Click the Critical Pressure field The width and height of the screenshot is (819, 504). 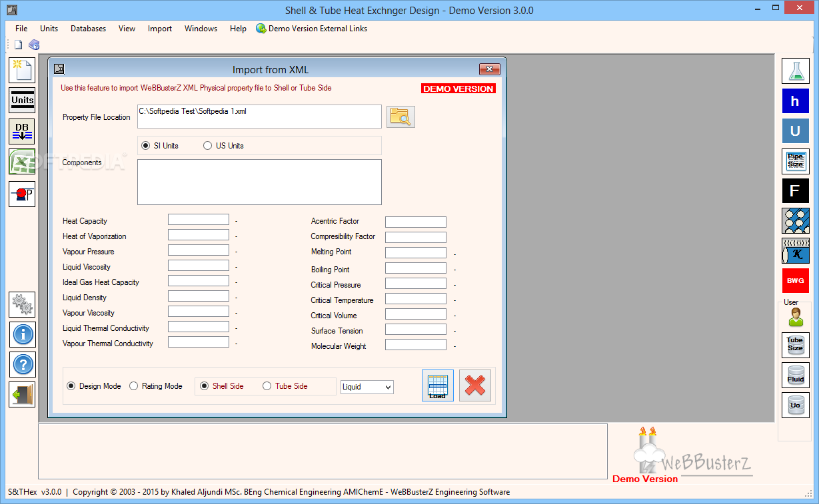point(416,284)
